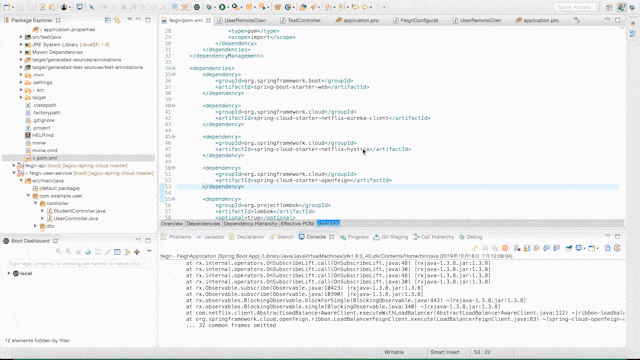Click the Declaration view icon

tap(232, 237)
